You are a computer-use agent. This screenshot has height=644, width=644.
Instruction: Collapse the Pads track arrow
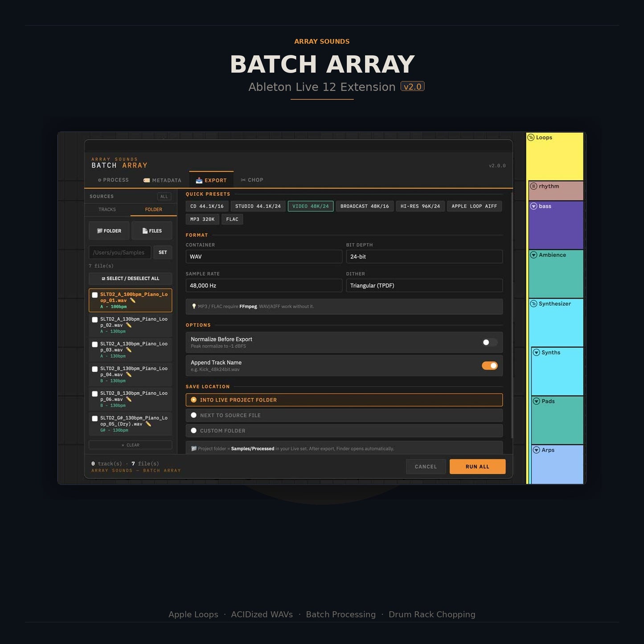coord(537,401)
